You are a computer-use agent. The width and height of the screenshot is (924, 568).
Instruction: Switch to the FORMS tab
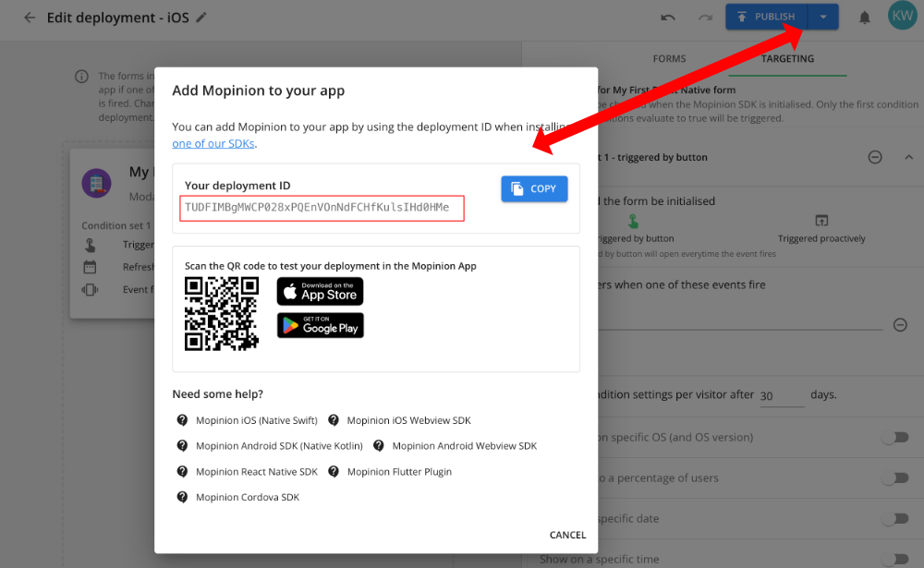coord(669,57)
